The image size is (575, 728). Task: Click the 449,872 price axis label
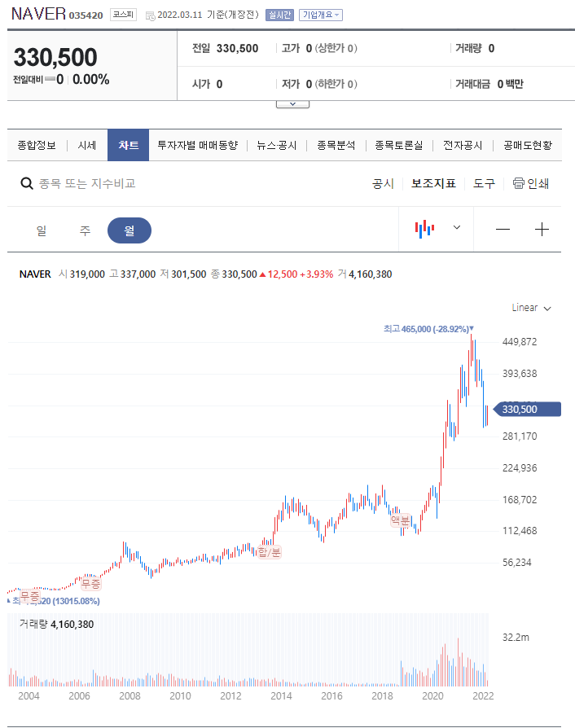tap(520, 342)
